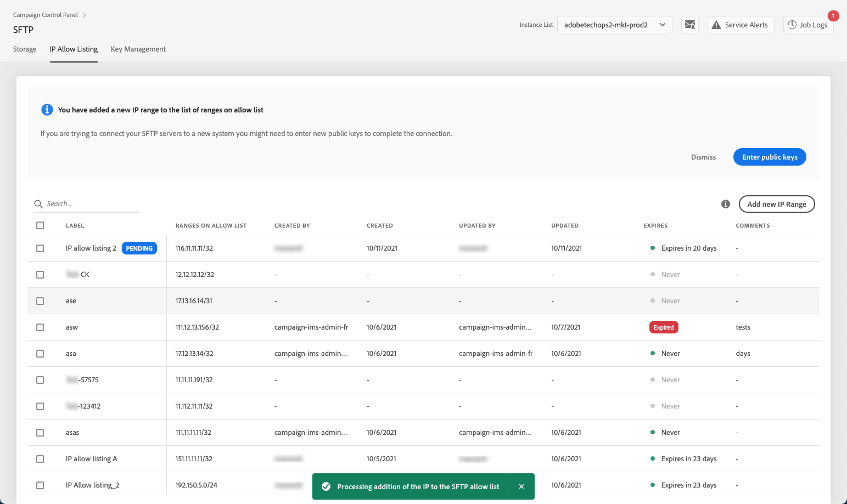The height and width of the screenshot is (504, 847).
Task: Click the UPDATED column header
Action: point(565,225)
